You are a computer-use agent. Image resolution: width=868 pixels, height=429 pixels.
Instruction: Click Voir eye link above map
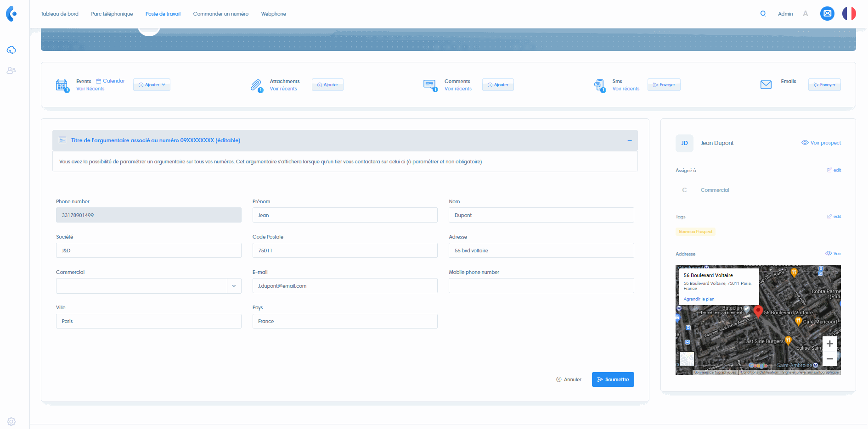click(x=833, y=253)
